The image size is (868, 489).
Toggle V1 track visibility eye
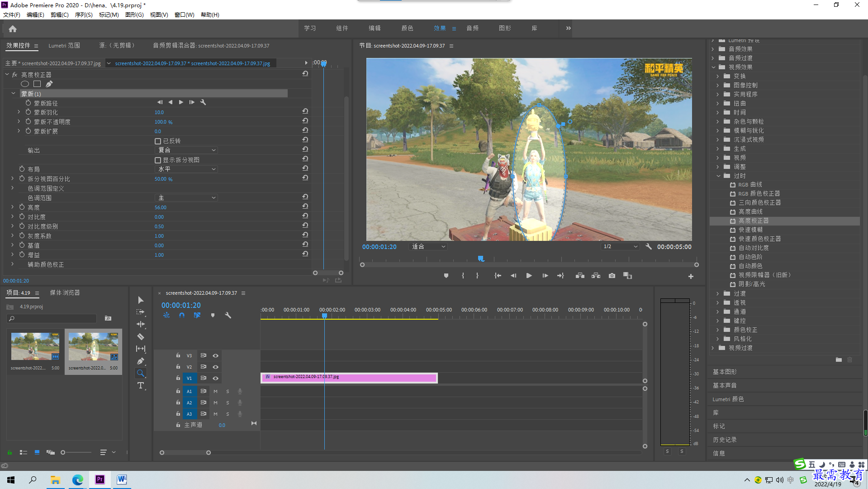[216, 378]
